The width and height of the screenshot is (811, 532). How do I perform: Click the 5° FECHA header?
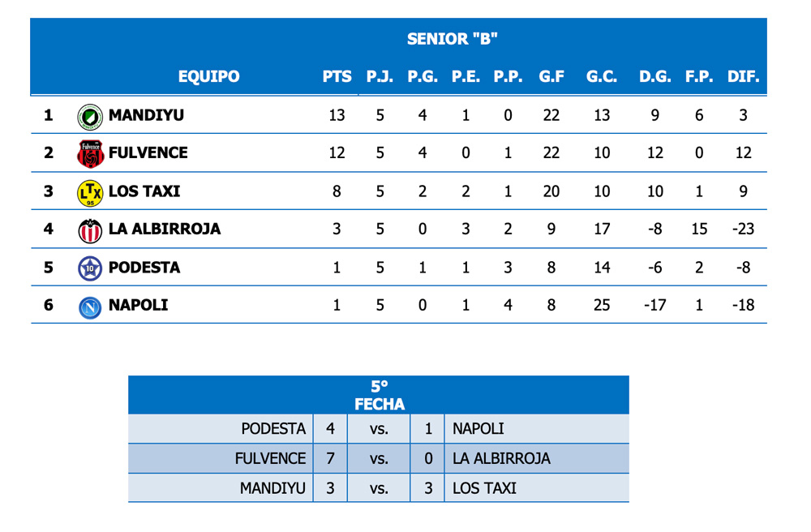click(379, 395)
